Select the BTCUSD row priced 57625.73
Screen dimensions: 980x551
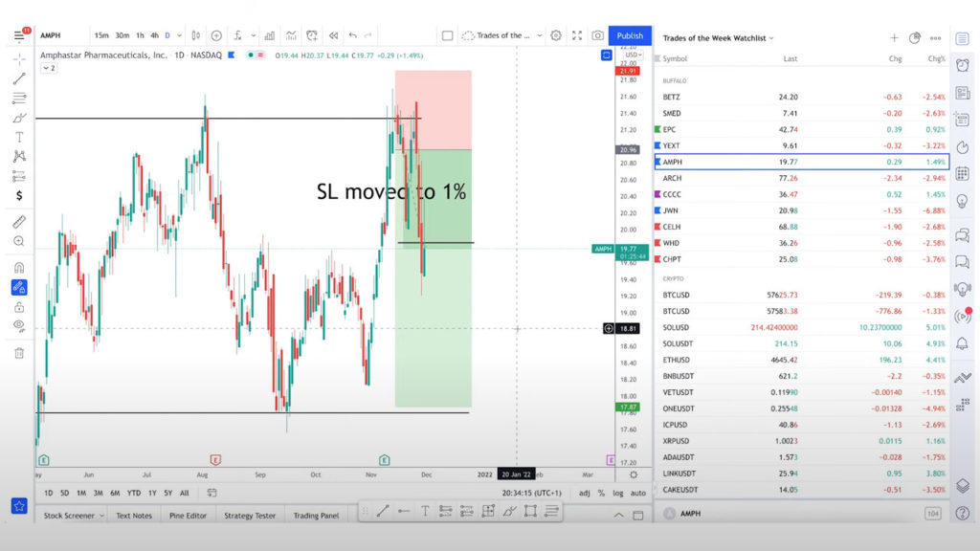pos(802,295)
